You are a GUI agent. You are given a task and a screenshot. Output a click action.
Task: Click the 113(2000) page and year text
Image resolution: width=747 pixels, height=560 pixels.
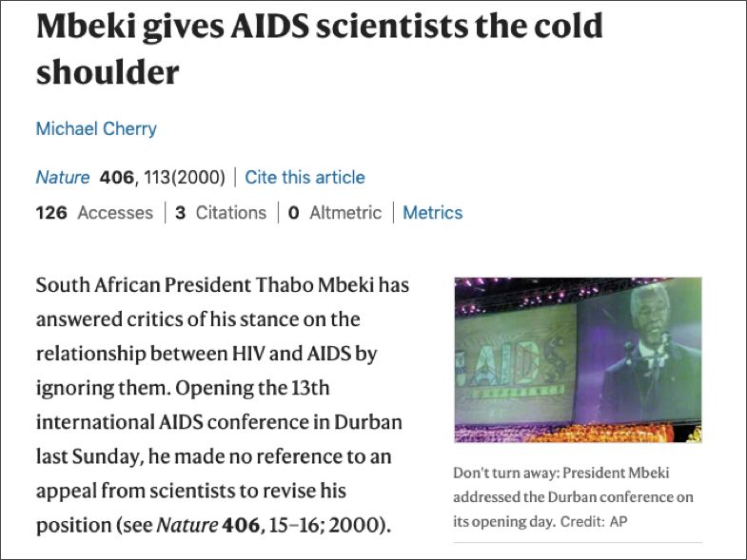[185, 177]
